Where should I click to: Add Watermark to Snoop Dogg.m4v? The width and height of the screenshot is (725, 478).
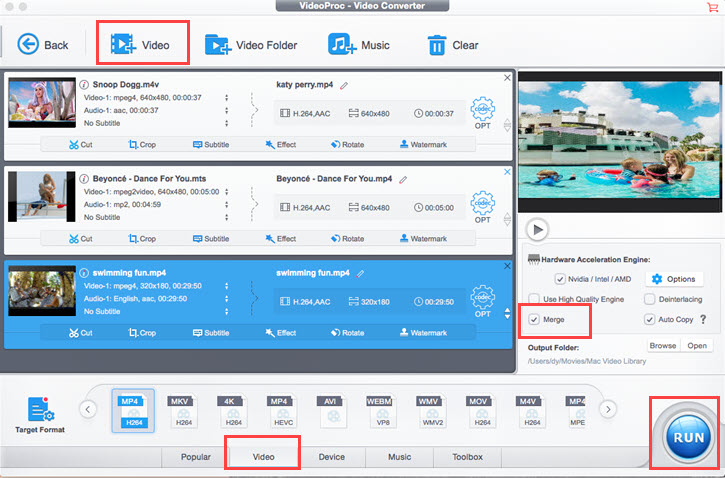(x=423, y=145)
